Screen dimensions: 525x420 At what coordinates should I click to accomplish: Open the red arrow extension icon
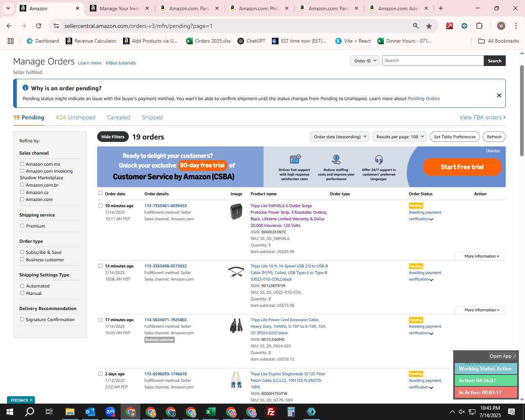point(450,26)
